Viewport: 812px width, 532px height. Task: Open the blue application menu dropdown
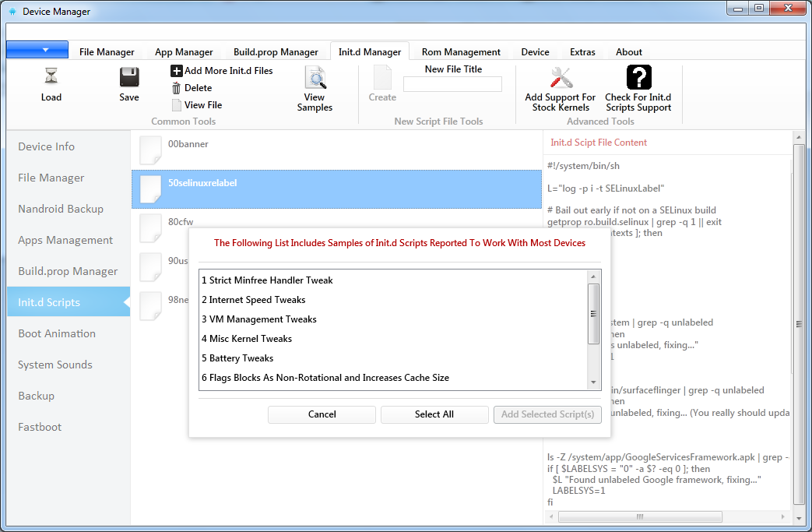[37, 50]
